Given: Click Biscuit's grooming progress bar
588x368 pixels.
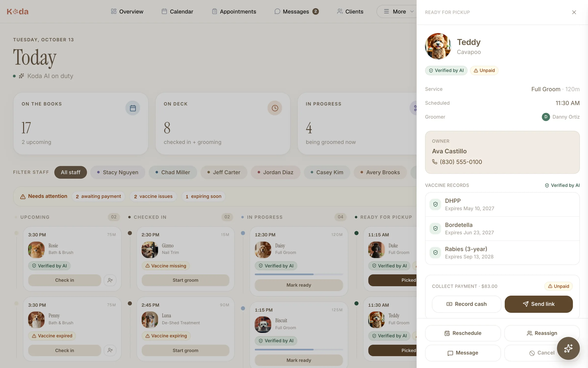Looking at the screenshot, I should [299, 349].
